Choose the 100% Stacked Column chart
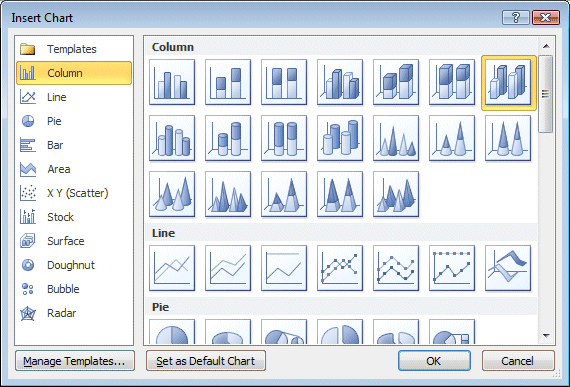The width and height of the screenshot is (570, 387). [x=284, y=82]
